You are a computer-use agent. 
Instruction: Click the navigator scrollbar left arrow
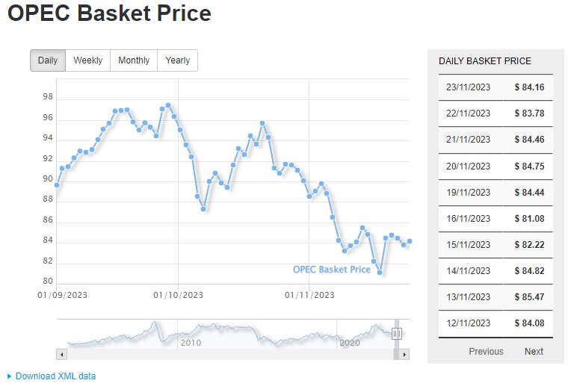(62, 355)
